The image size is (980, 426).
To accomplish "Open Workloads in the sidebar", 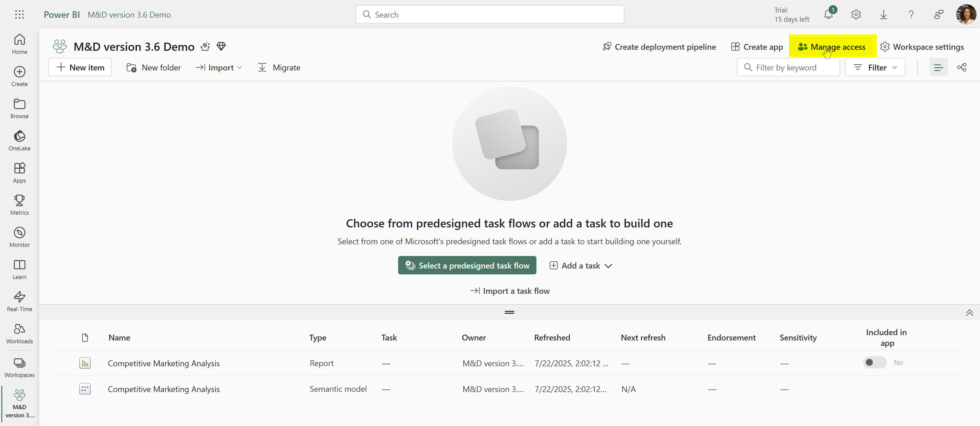I will [19, 334].
